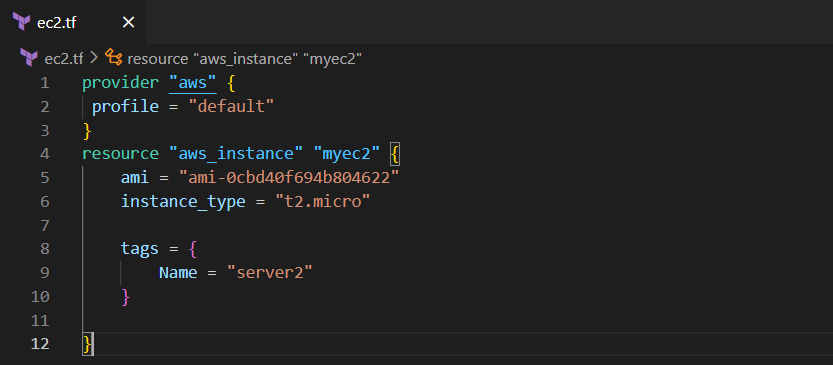The height and width of the screenshot is (365, 833).
Task: Click the pink opening brace after tags
Action: pyautogui.click(x=192, y=249)
